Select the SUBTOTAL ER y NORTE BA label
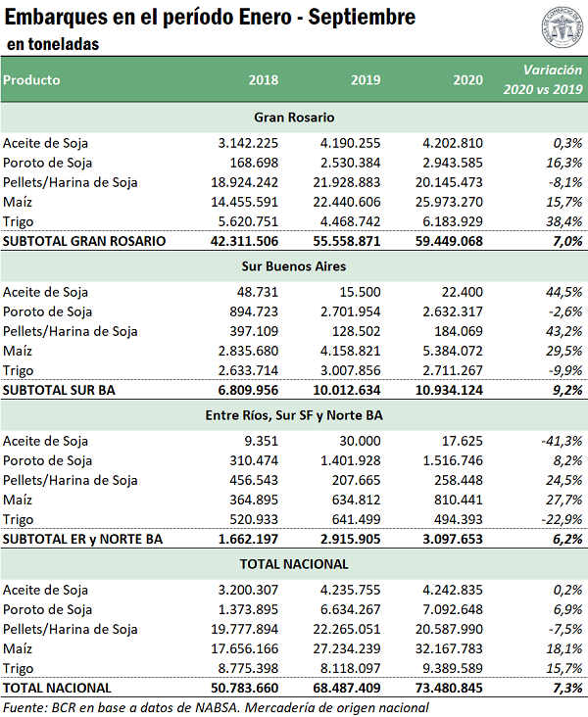 [x=84, y=539]
